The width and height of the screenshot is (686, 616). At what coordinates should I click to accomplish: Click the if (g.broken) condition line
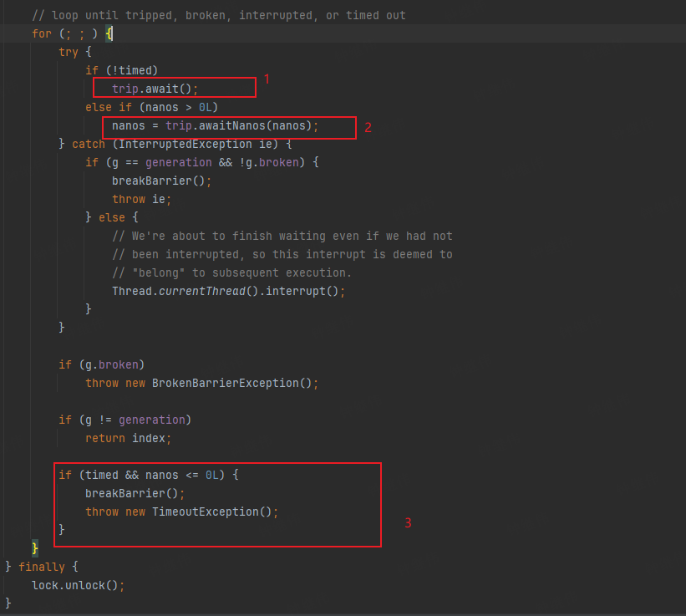click(x=92, y=364)
